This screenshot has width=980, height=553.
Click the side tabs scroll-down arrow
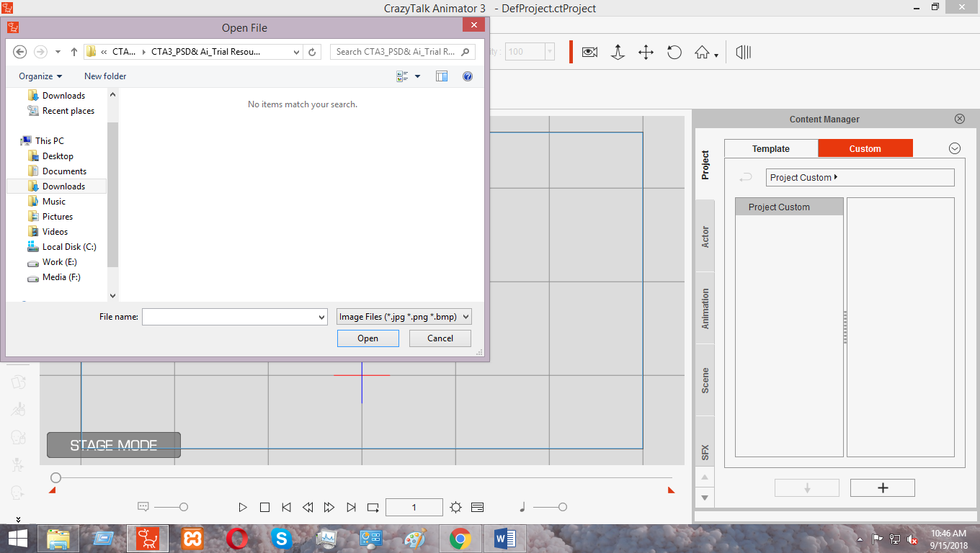click(x=705, y=498)
